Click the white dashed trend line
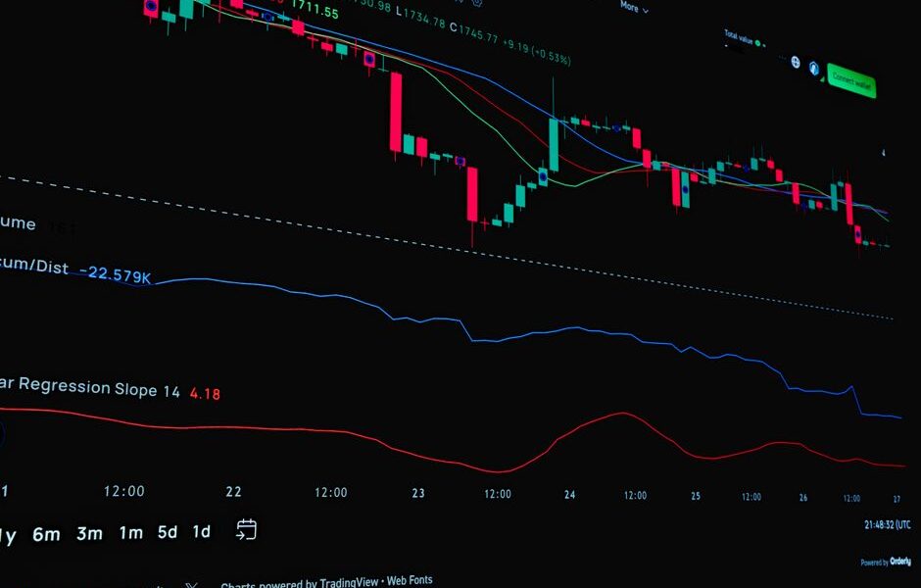 [x=447, y=247]
